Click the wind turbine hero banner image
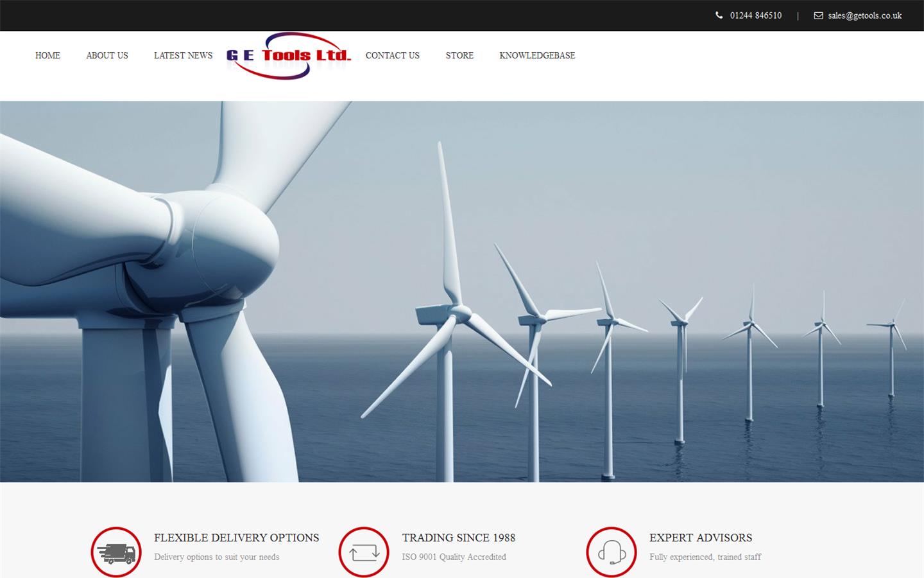Viewport: 924px width, 578px height. 462,289
